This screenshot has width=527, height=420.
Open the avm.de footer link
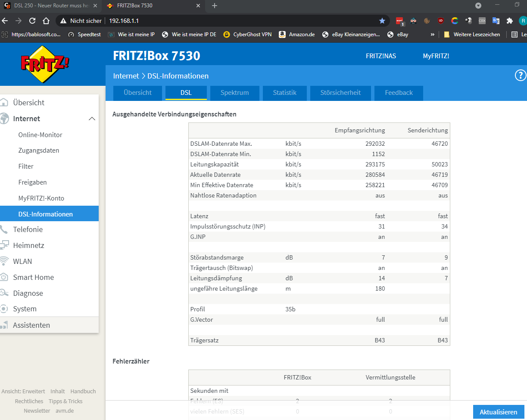pyautogui.click(x=65, y=411)
